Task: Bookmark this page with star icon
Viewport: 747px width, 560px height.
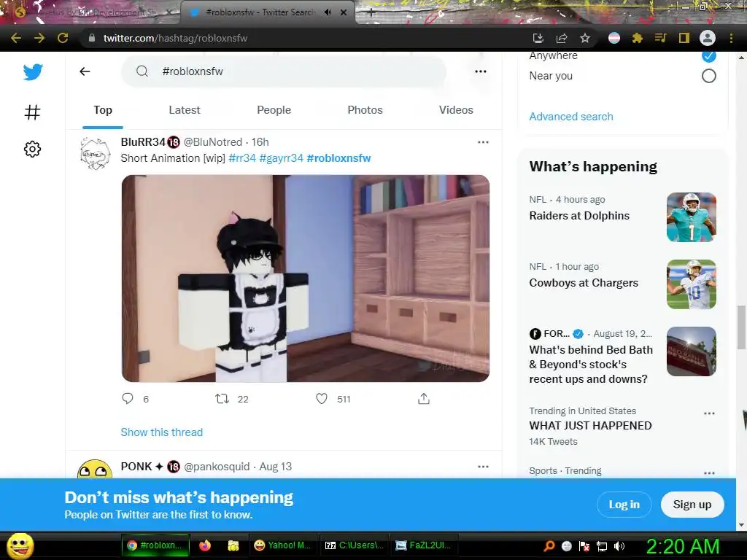Action: (x=585, y=38)
